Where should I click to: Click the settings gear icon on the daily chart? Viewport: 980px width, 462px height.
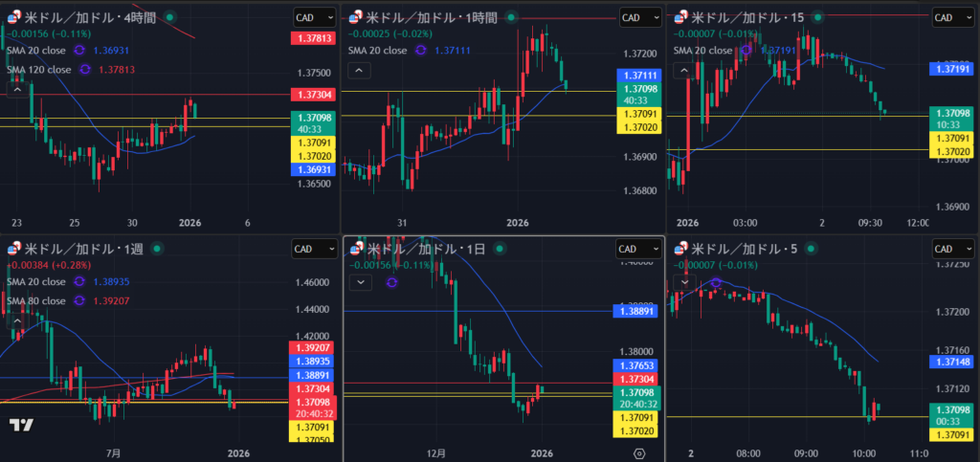click(x=639, y=453)
